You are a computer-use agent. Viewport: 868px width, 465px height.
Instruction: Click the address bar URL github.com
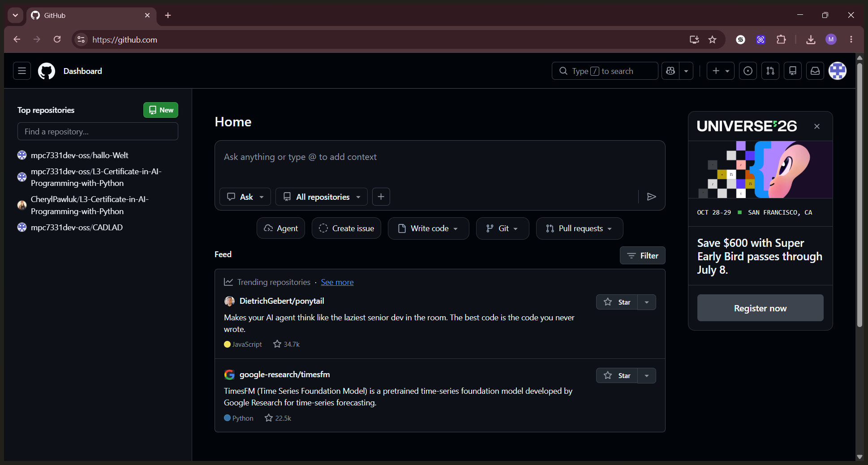tap(125, 39)
